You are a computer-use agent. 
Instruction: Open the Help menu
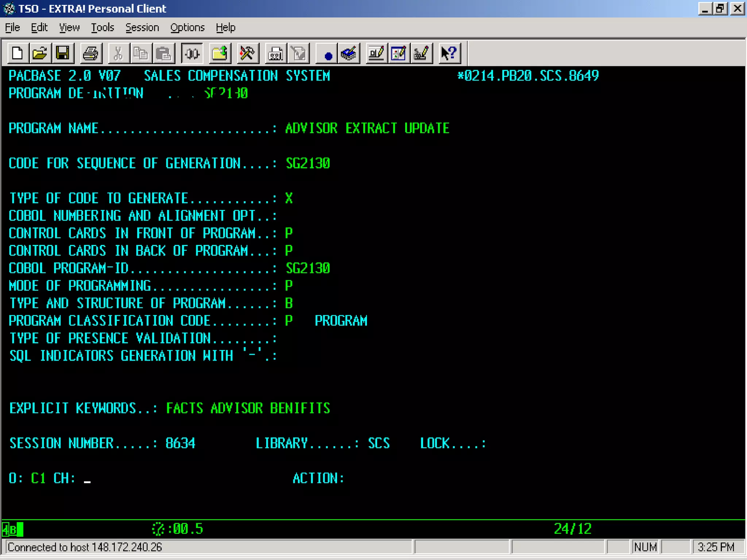tap(225, 27)
